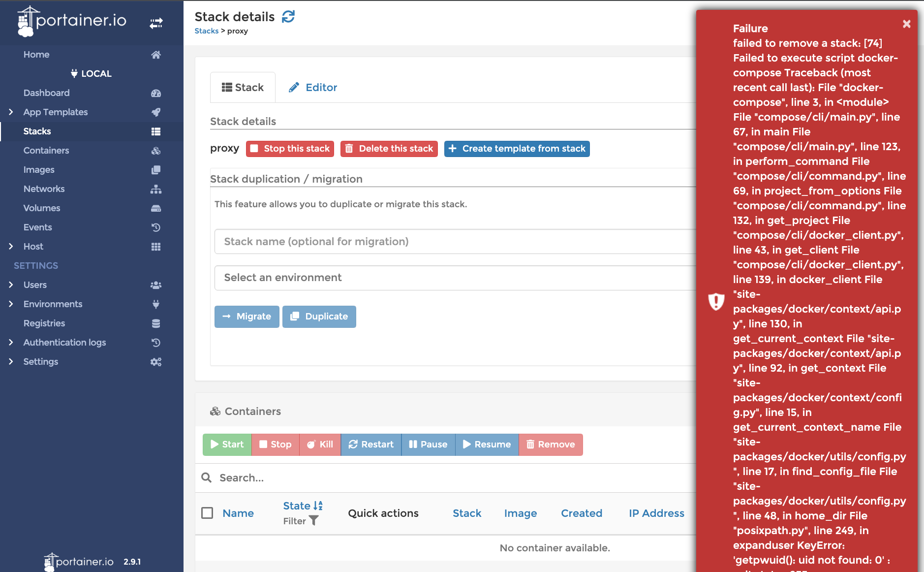This screenshot has width=924, height=572.
Task: Click the Duplicate button
Action: (x=319, y=317)
